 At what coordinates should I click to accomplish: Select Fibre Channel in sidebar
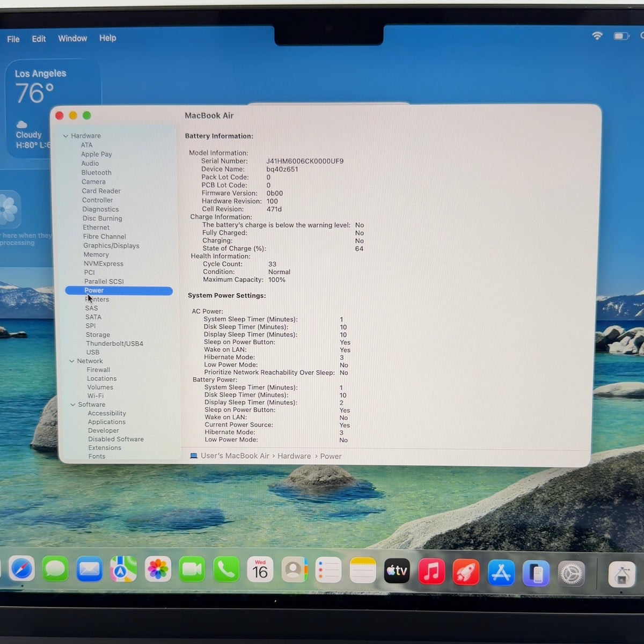pyautogui.click(x=105, y=236)
